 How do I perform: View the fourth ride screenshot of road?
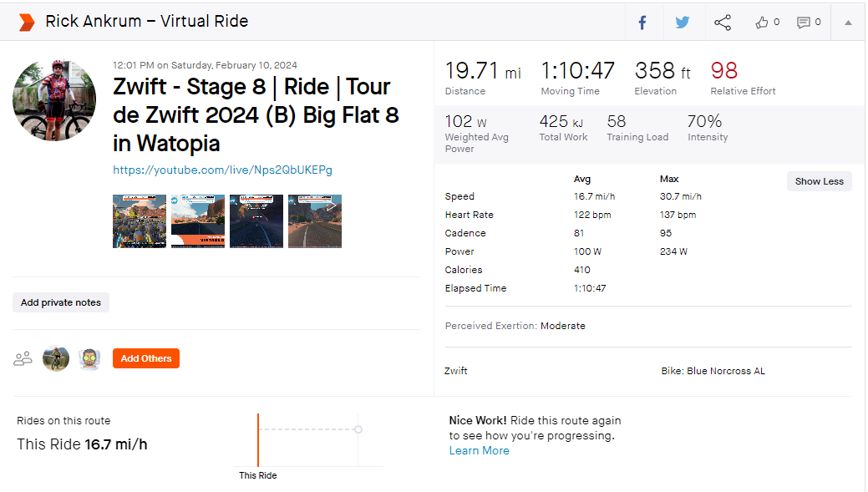click(x=315, y=221)
